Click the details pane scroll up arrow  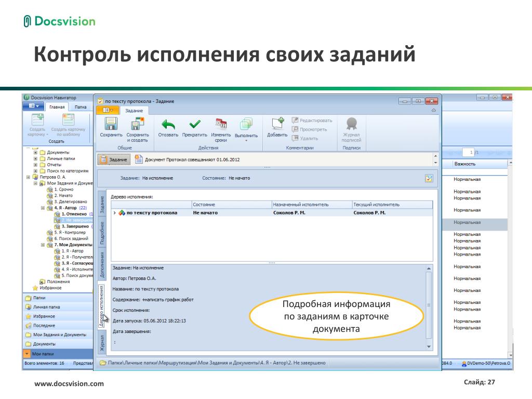[429, 269]
